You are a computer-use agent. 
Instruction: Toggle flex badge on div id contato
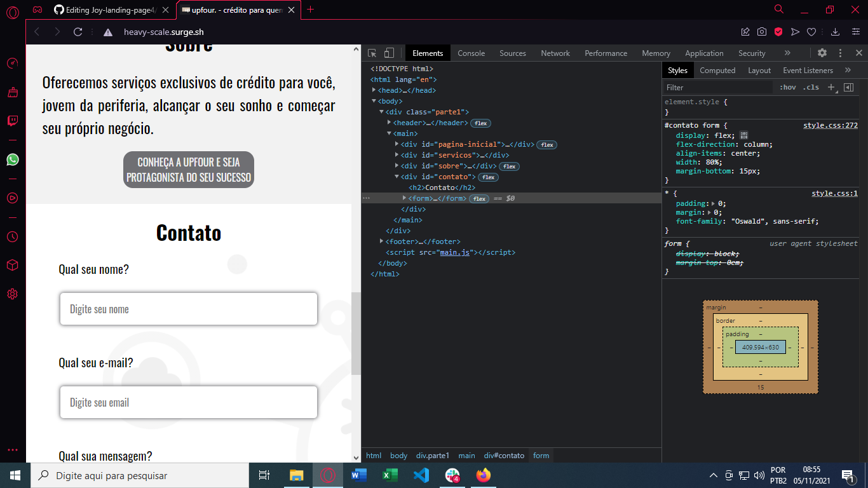click(488, 177)
